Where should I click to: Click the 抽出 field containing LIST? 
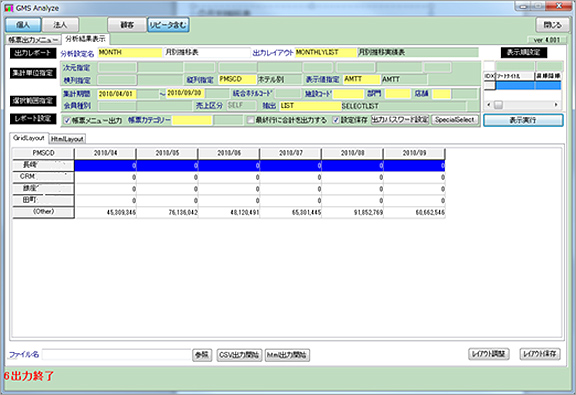[310, 106]
